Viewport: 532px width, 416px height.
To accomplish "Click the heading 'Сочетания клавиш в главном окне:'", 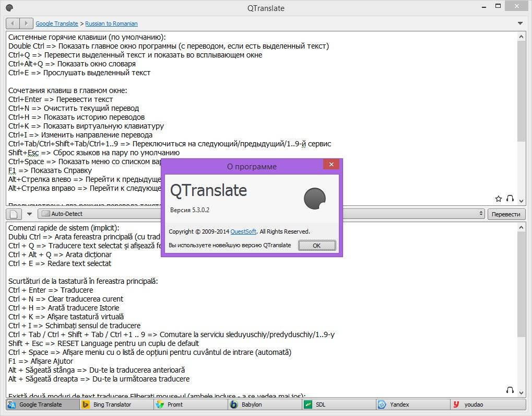I will point(68,90).
